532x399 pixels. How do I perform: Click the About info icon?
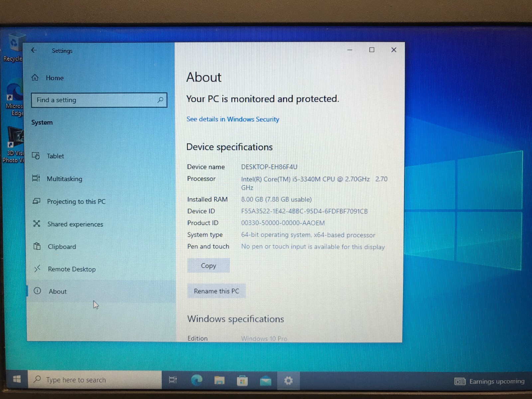coord(37,291)
